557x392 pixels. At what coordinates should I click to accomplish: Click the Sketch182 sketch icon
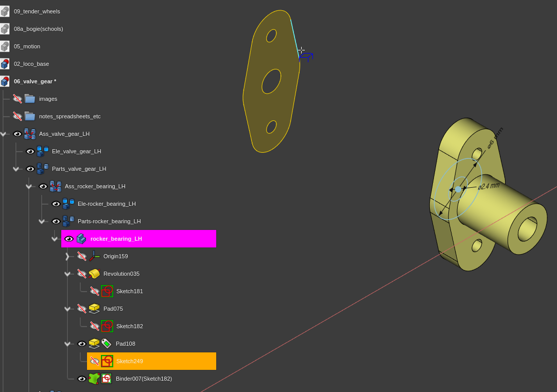[107, 326]
